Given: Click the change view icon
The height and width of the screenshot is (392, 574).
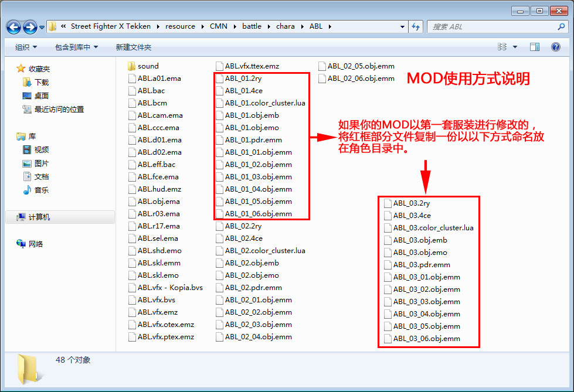Looking at the screenshot, I should (502, 47).
